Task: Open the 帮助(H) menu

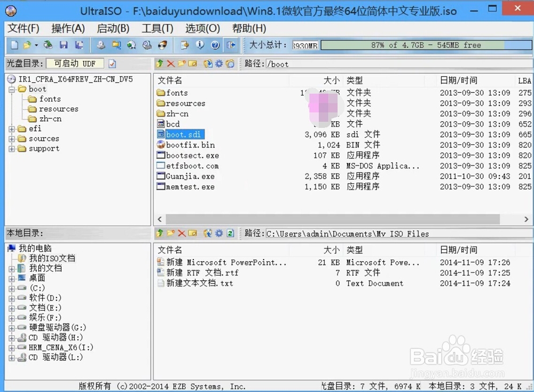Action: [249, 28]
